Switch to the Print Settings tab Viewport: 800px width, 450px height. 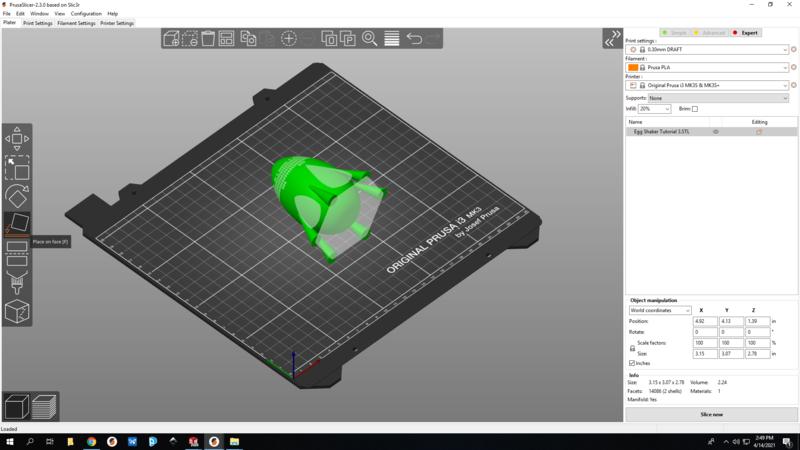(x=38, y=23)
